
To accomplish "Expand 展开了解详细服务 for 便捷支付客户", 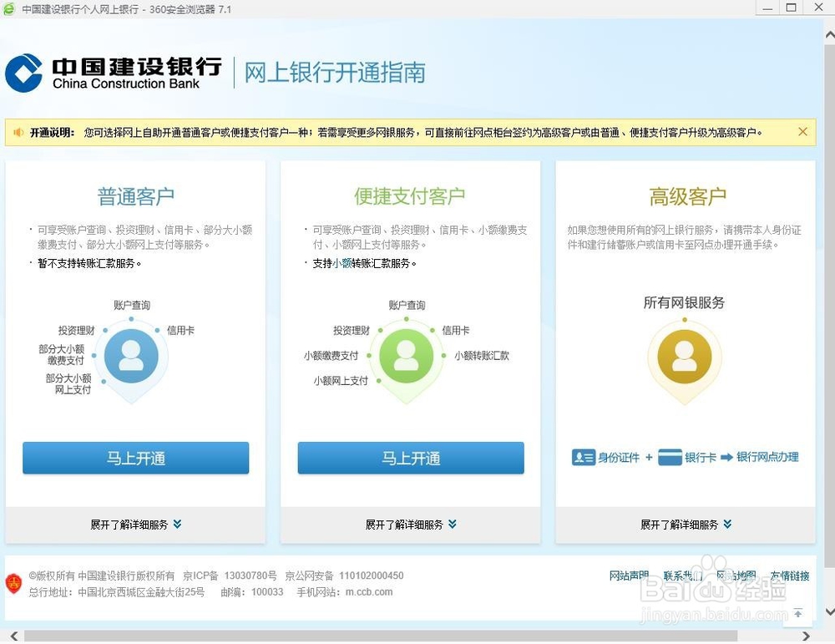I will (411, 525).
